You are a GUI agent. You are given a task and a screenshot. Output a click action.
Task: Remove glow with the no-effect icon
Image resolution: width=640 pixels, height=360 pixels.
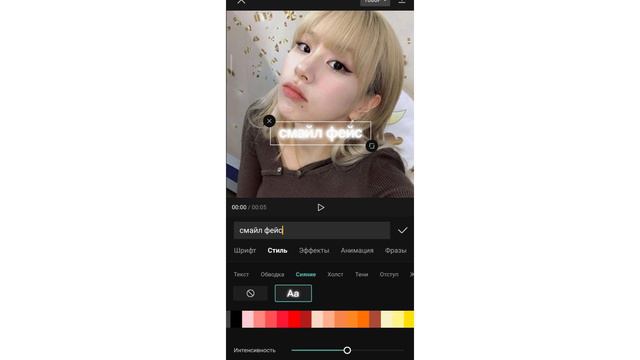tap(251, 293)
